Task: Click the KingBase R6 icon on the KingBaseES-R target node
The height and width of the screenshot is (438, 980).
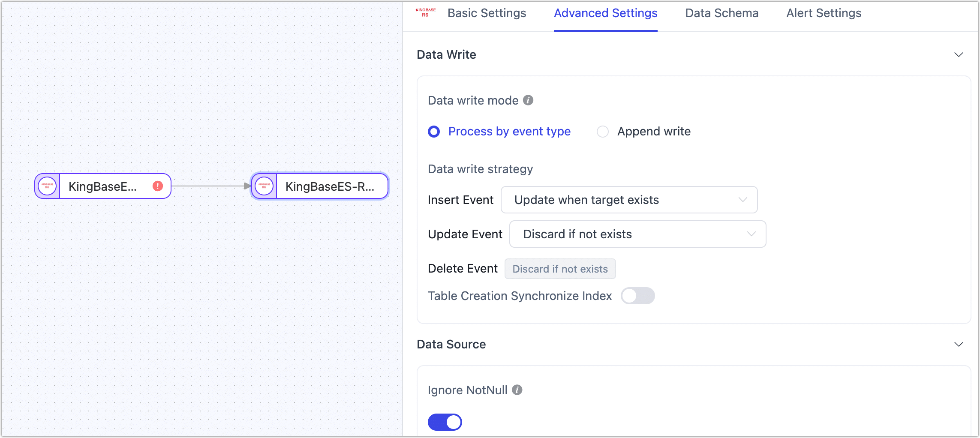Action: click(264, 186)
